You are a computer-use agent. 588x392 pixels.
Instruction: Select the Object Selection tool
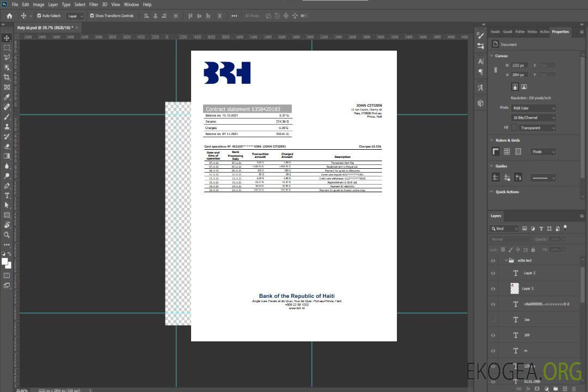pyautogui.click(x=7, y=68)
